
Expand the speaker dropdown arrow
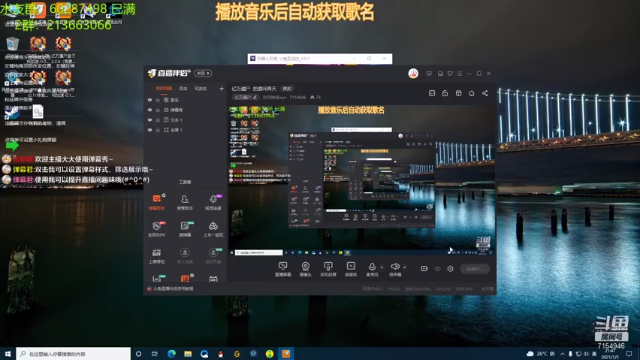click(404, 268)
